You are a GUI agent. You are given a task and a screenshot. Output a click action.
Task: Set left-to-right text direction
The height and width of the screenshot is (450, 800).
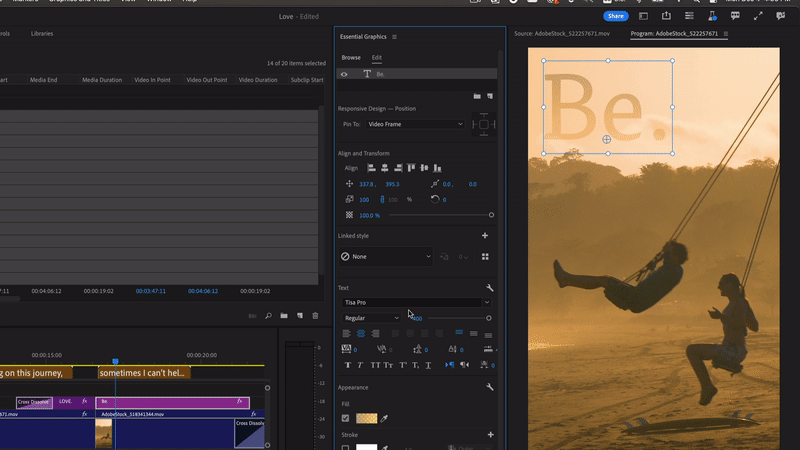[449, 365]
